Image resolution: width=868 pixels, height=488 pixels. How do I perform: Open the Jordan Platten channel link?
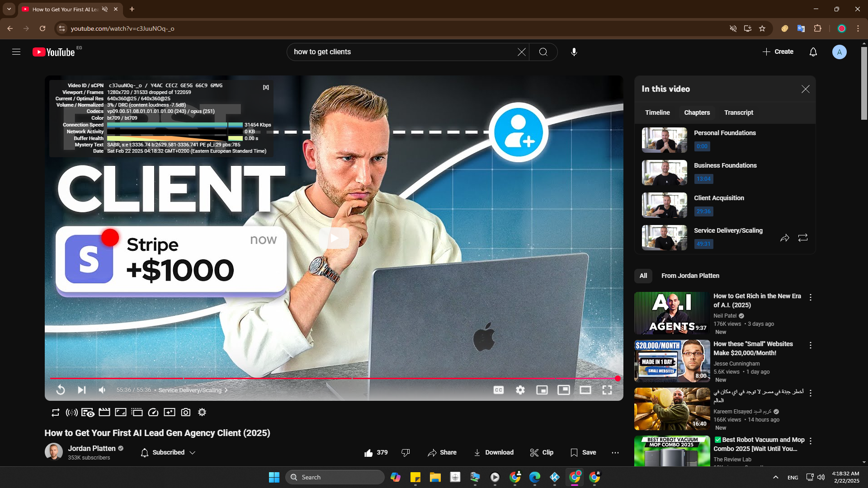click(x=92, y=448)
